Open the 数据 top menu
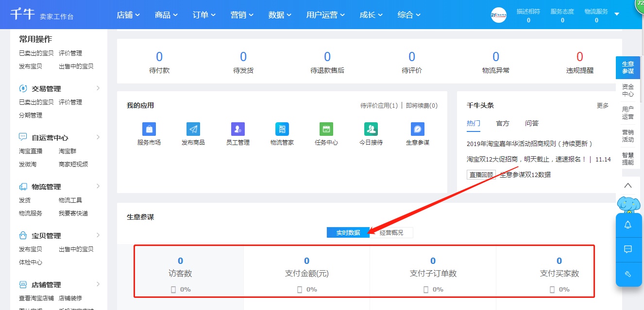The width and height of the screenshot is (644, 310). click(x=280, y=15)
